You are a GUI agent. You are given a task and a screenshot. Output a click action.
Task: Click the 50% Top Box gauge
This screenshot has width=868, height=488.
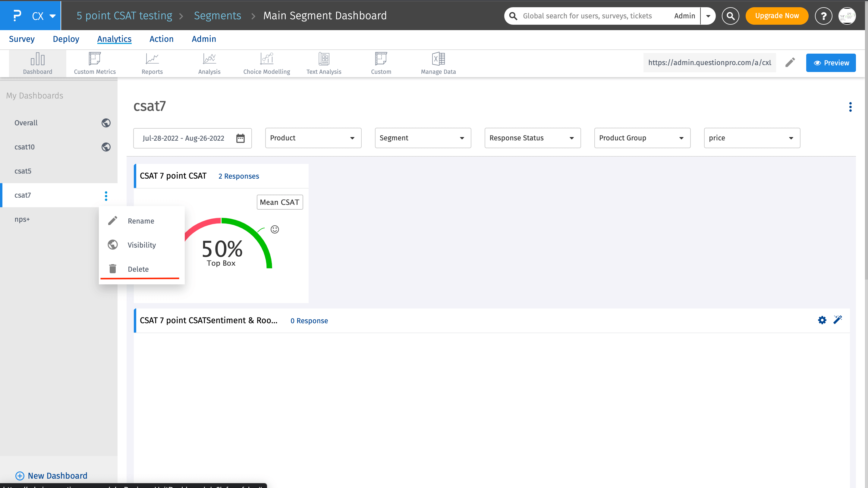(x=222, y=249)
